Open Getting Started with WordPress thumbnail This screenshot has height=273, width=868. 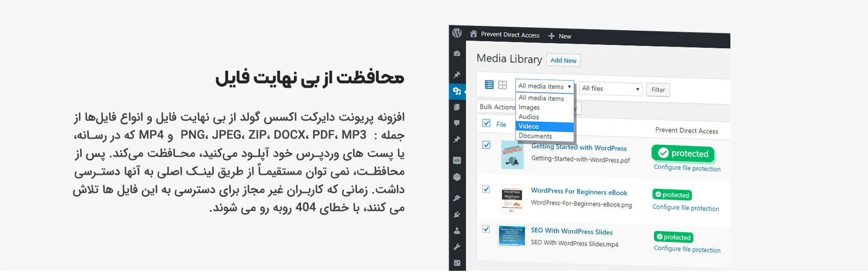(x=512, y=155)
